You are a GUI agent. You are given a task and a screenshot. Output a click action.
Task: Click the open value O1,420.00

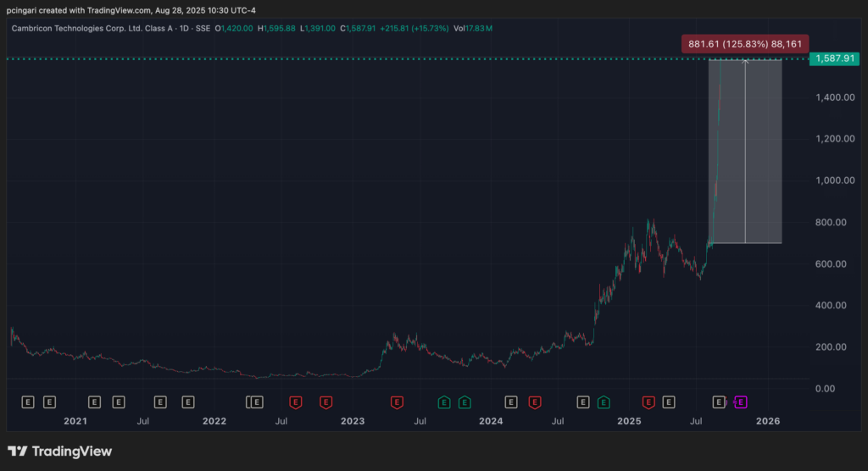(234, 28)
